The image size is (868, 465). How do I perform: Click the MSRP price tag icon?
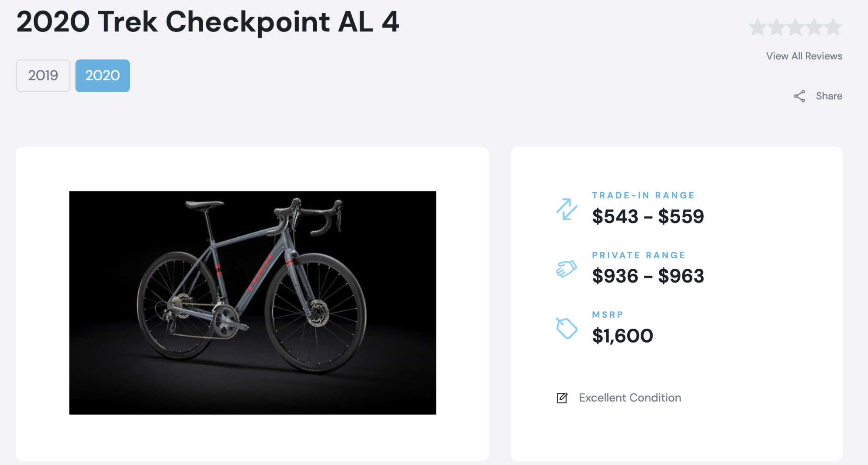coord(567,328)
